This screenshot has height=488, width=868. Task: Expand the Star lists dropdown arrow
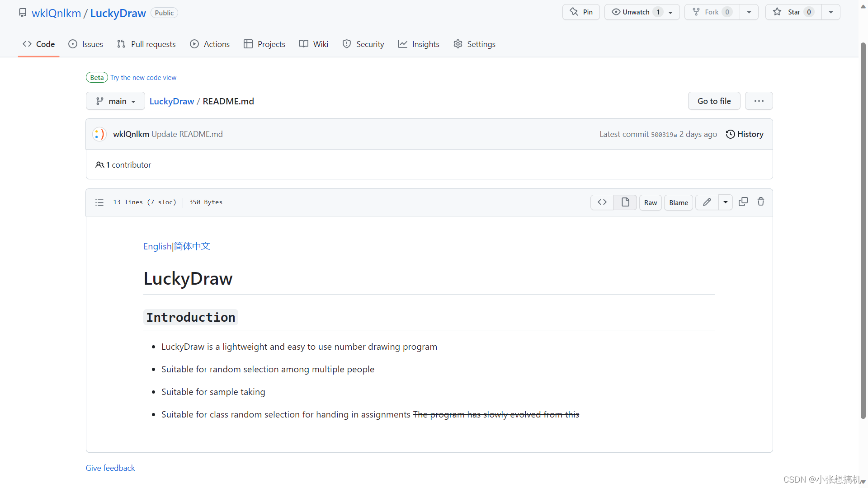click(x=831, y=12)
